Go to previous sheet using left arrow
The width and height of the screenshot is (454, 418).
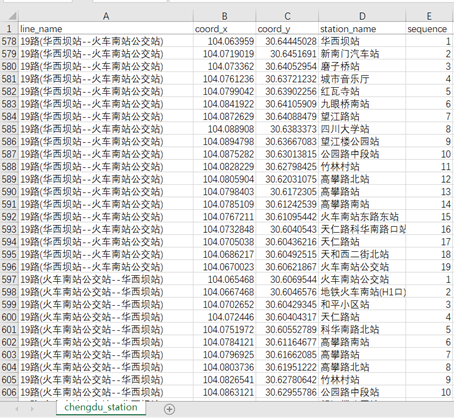coord(17,409)
